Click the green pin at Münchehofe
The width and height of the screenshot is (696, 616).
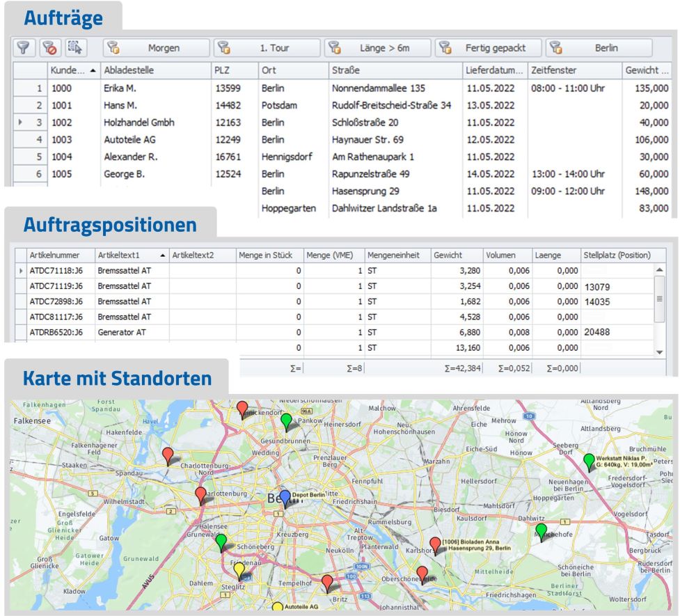541,532
